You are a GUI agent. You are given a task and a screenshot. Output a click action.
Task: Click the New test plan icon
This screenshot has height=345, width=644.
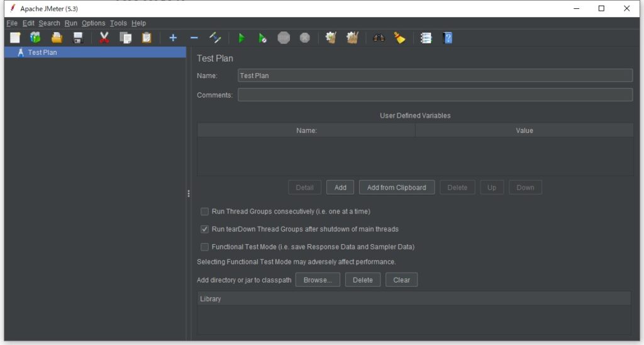15,38
